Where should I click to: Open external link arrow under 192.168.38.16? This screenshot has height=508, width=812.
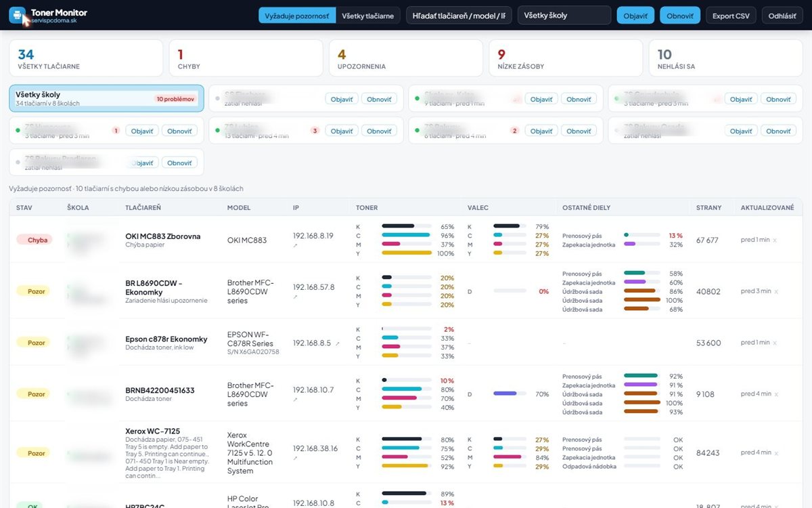(x=295, y=458)
